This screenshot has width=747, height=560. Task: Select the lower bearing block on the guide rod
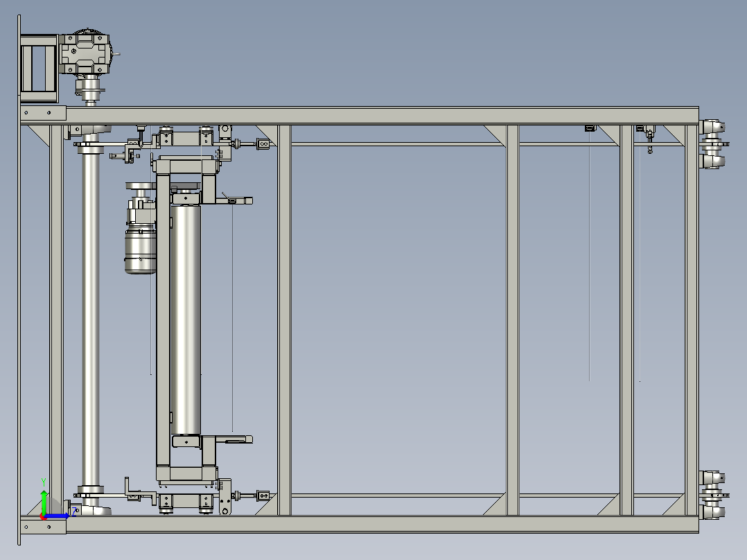(x=263, y=496)
